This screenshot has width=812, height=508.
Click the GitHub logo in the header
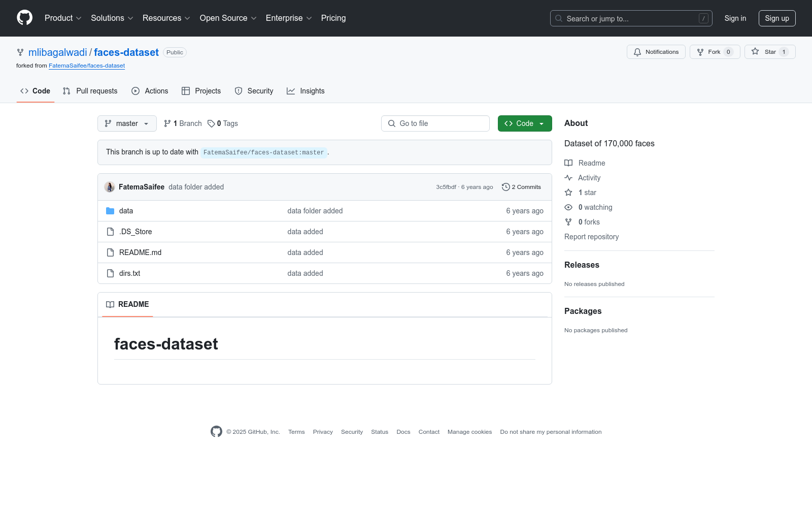click(x=24, y=18)
